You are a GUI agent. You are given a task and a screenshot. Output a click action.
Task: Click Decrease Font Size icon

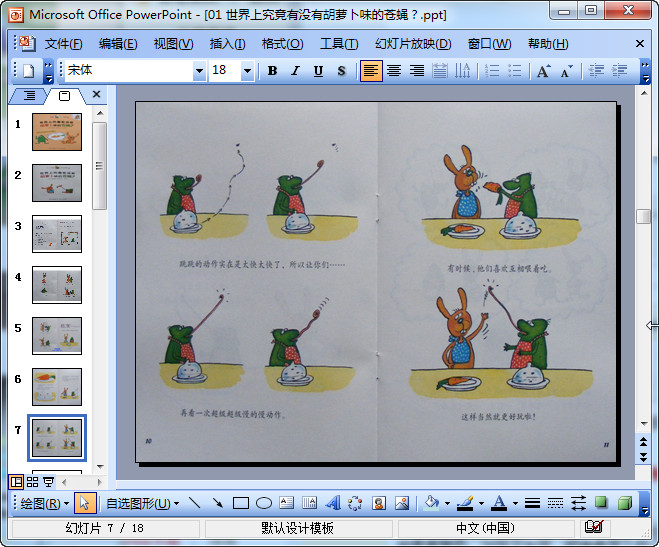pos(567,71)
